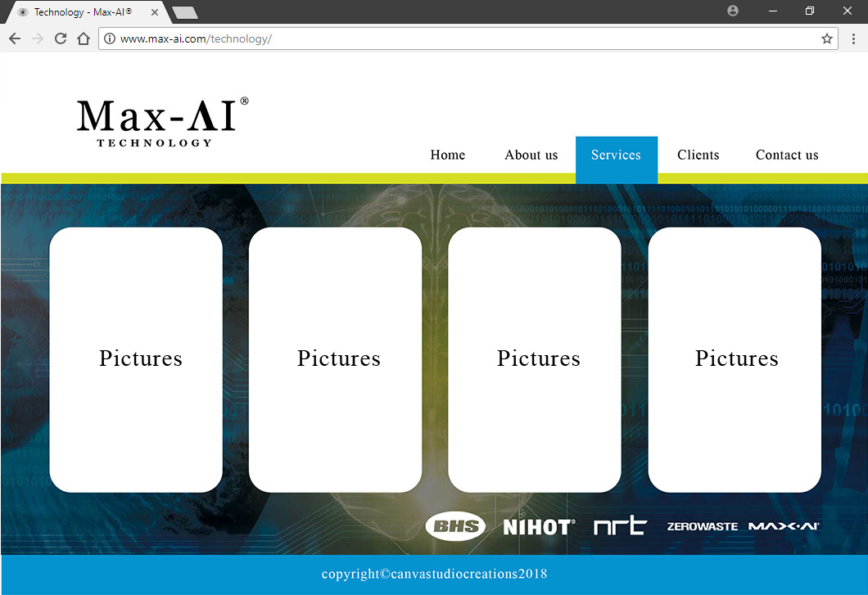Bookmark the page with the star icon
868x595 pixels.
[x=827, y=38]
